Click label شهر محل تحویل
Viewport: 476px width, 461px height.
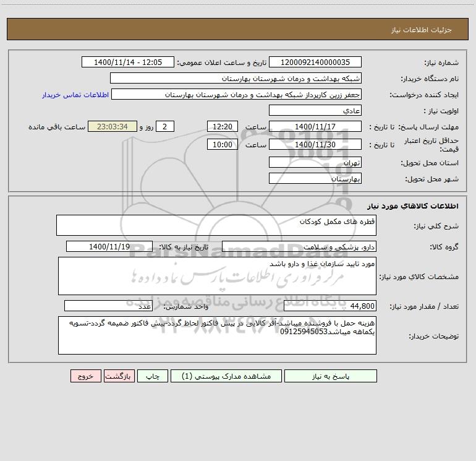coord(432,179)
